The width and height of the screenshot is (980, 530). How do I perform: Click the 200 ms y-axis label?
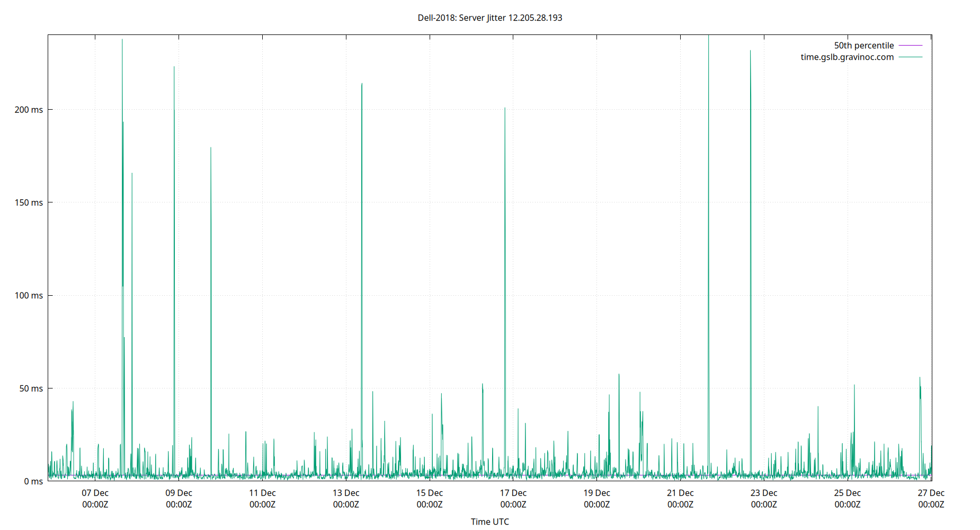coord(28,109)
